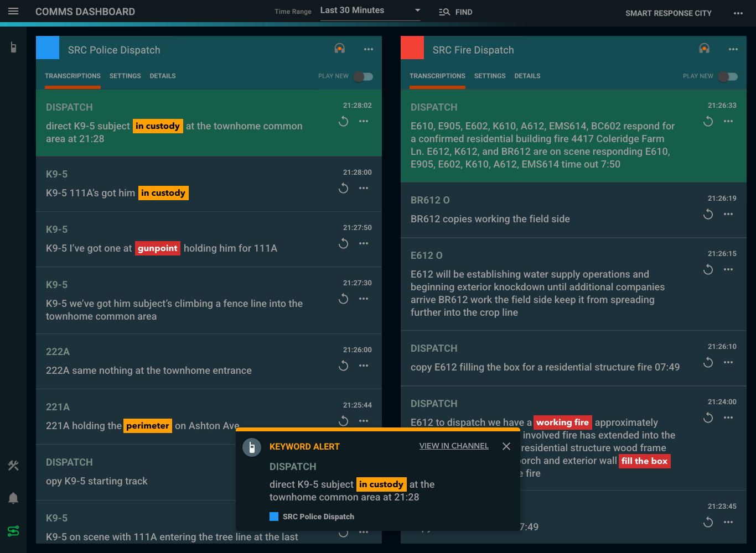Click the radio icon in keyword alert
756x553 pixels.
252,447
